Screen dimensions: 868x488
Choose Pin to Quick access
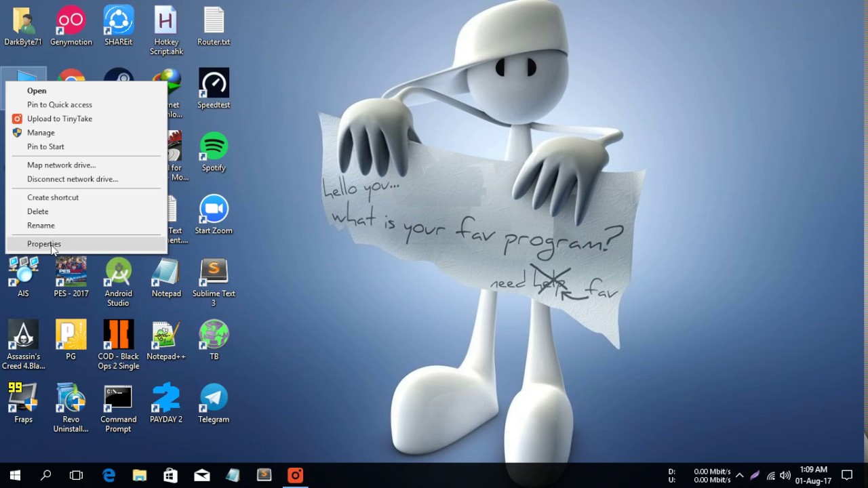pyautogui.click(x=86, y=104)
